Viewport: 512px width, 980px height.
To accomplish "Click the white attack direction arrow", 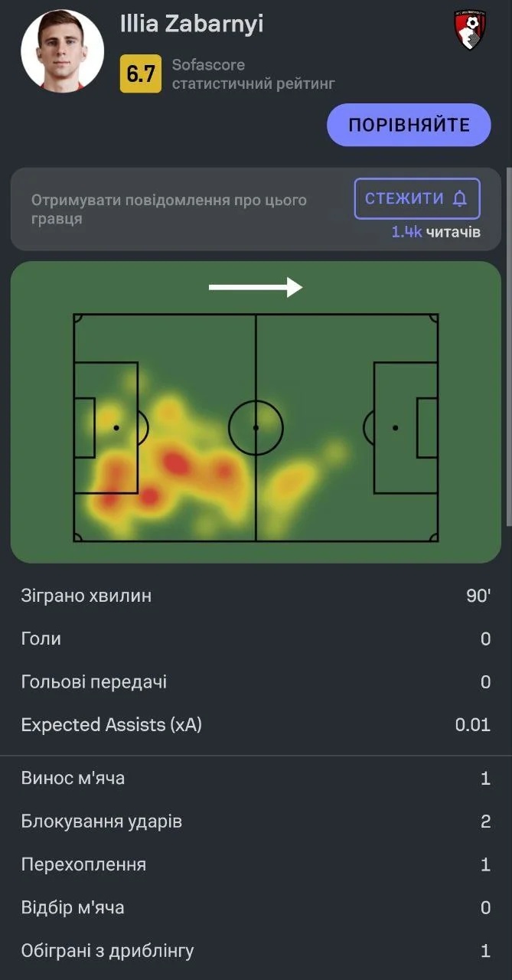I will pos(256,287).
